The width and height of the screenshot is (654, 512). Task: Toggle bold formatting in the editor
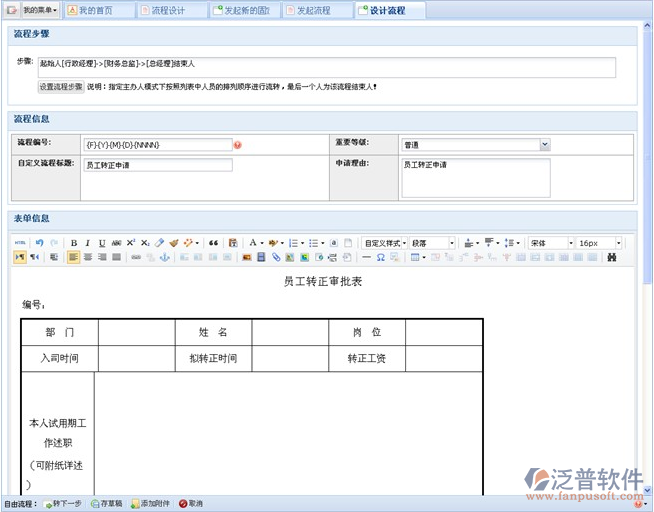coord(74,243)
